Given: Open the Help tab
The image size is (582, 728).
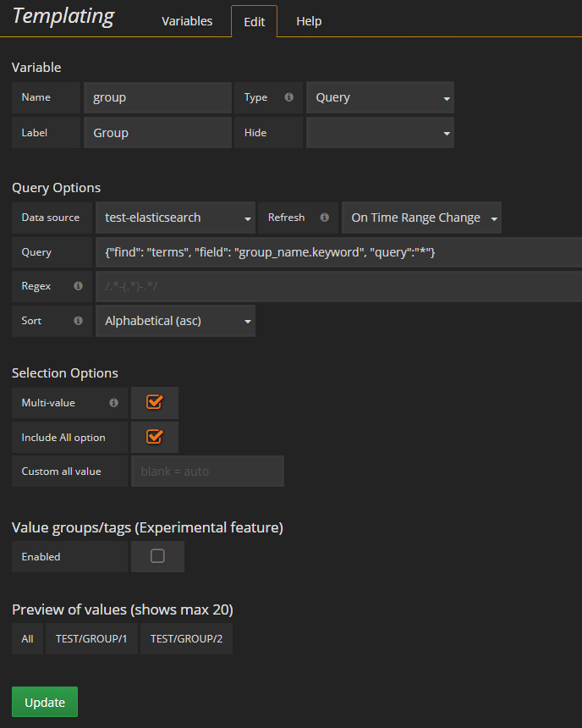Looking at the screenshot, I should click(308, 21).
